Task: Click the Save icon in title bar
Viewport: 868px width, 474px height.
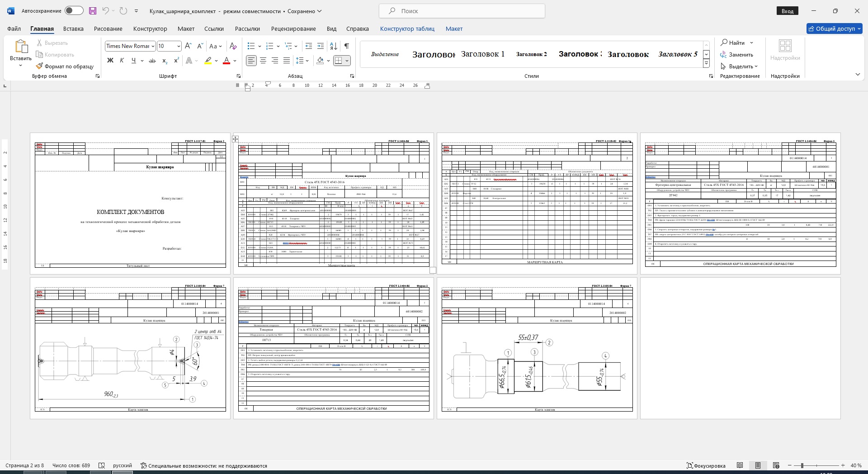Action: tap(93, 11)
